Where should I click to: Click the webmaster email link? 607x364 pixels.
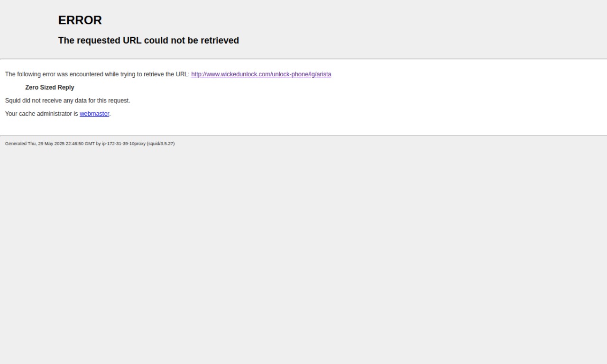[x=94, y=114]
